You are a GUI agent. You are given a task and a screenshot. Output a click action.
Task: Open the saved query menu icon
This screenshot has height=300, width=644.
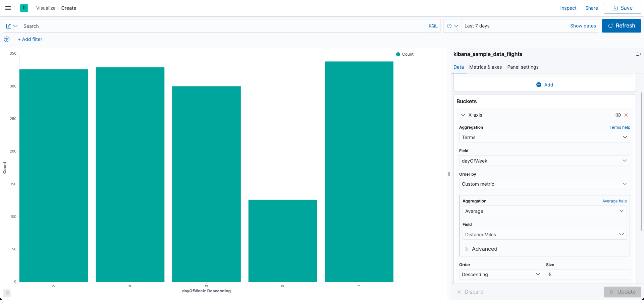tap(12, 26)
